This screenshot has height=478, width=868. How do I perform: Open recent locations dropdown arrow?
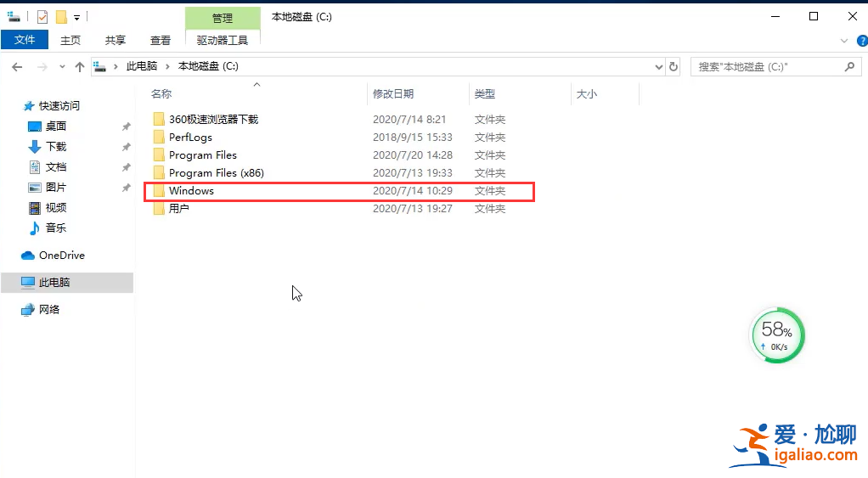pos(62,67)
